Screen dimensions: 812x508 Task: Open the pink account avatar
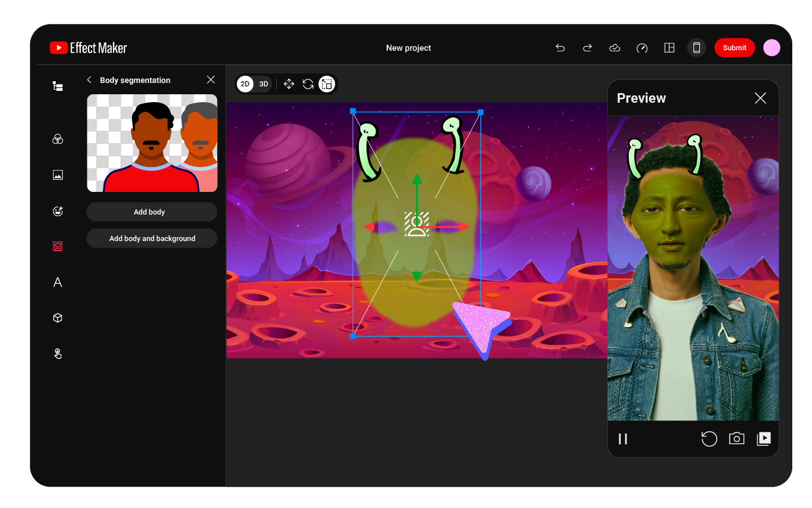pos(771,48)
